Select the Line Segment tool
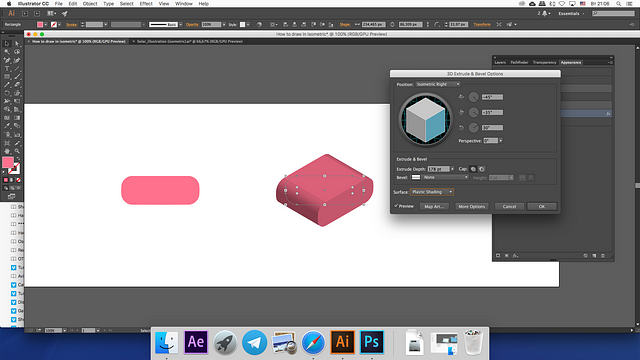Image resolution: width=640 pixels, height=360 pixels. pos(17,68)
